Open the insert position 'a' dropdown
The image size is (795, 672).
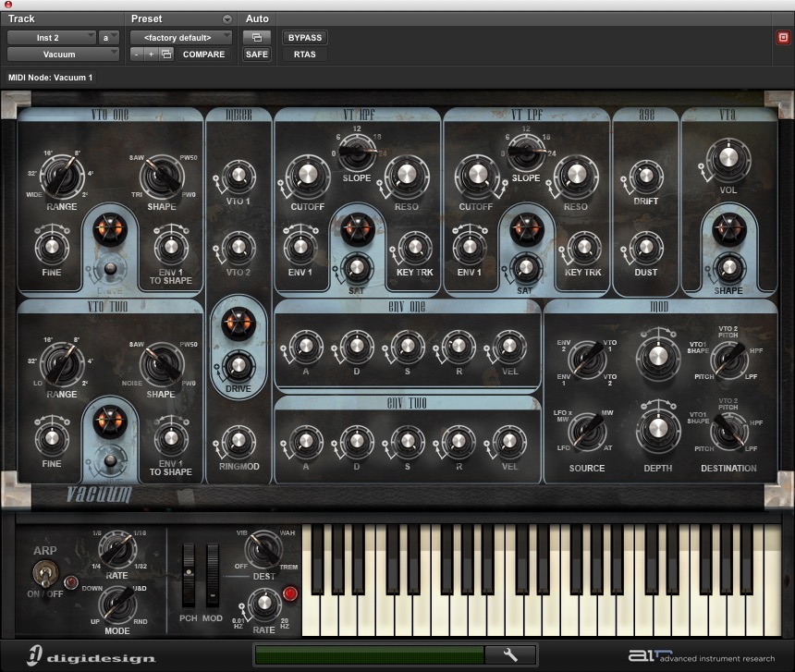108,38
